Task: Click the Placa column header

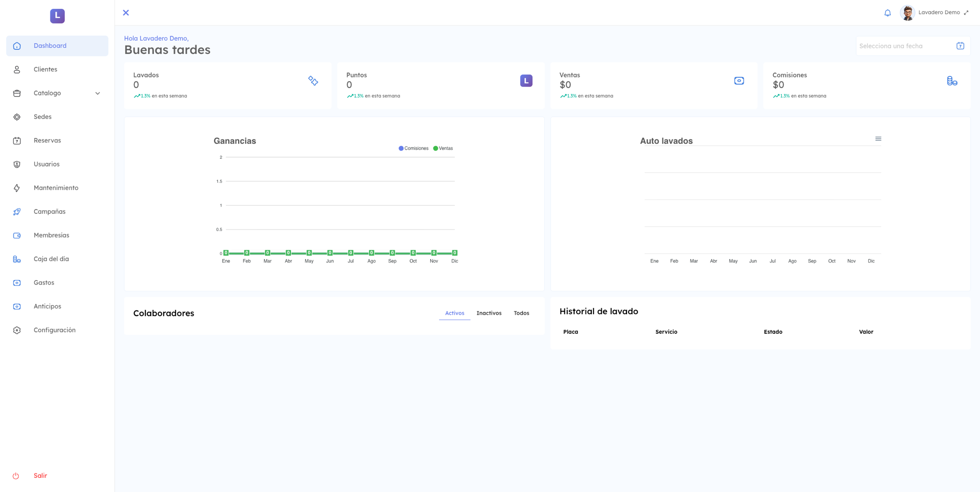Action: coord(570,332)
